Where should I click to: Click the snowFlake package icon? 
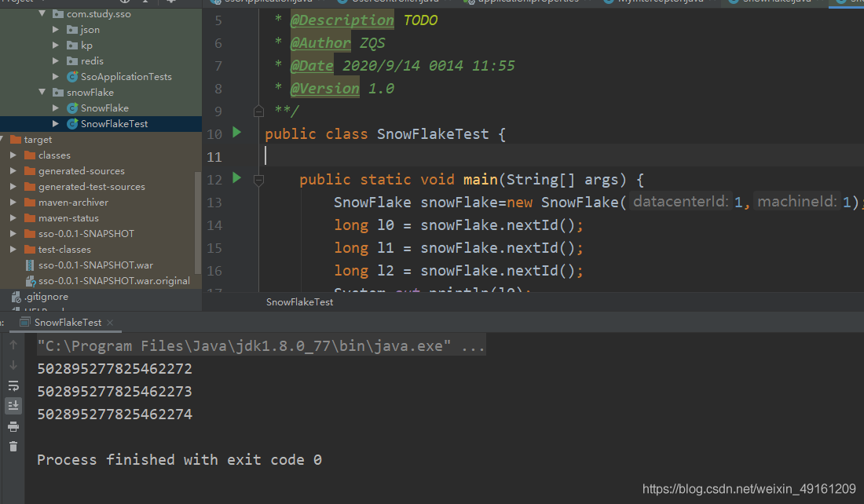[x=58, y=93]
